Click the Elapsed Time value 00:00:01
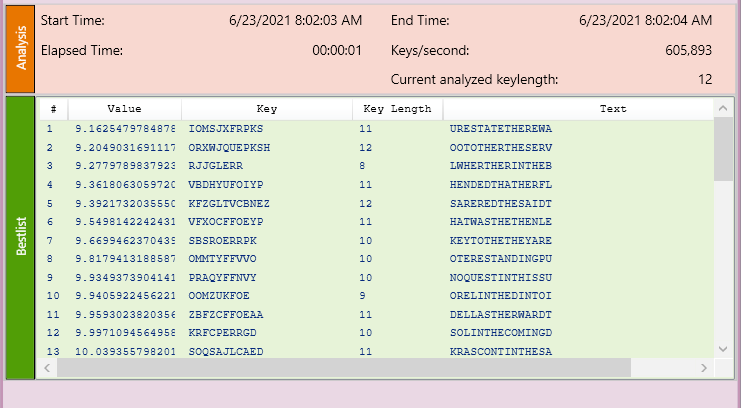741x408 pixels. pos(337,50)
